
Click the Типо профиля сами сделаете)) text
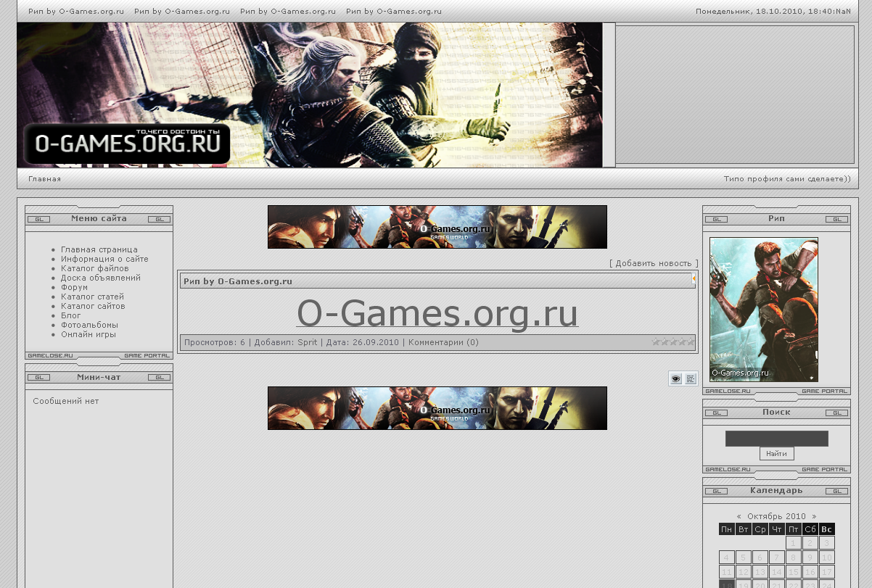pyautogui.click(x=787, y=179)
